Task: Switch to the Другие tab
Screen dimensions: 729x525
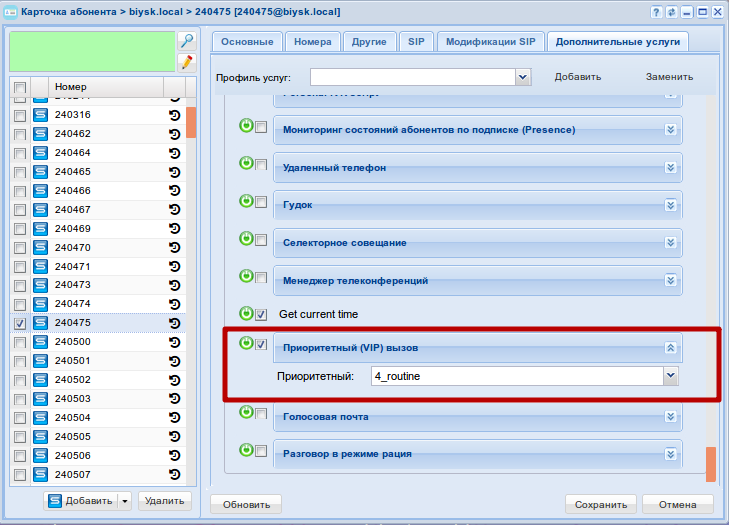Action: [369, 42]
